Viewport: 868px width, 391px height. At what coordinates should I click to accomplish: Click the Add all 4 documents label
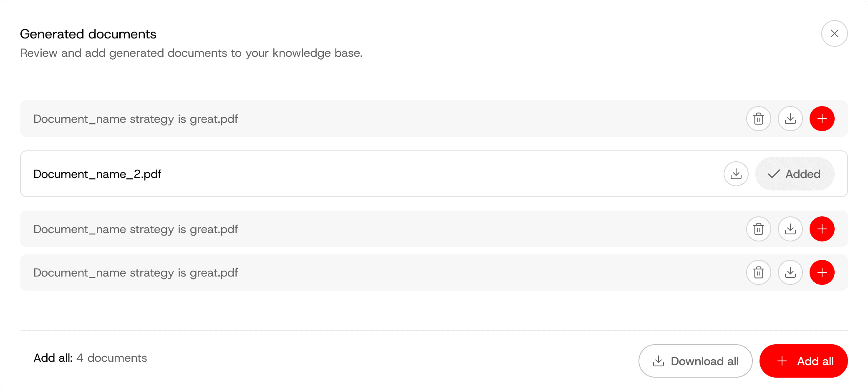coord(90,358)
